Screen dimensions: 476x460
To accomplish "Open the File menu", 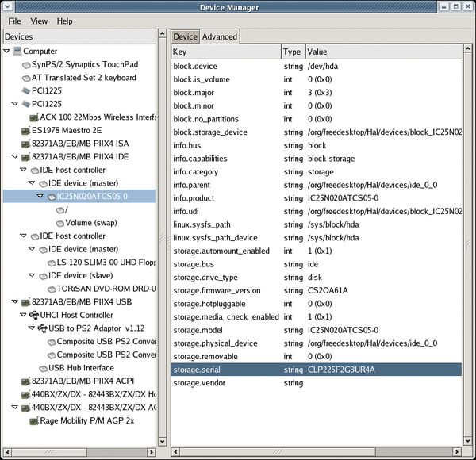I will tap(14, 21).
